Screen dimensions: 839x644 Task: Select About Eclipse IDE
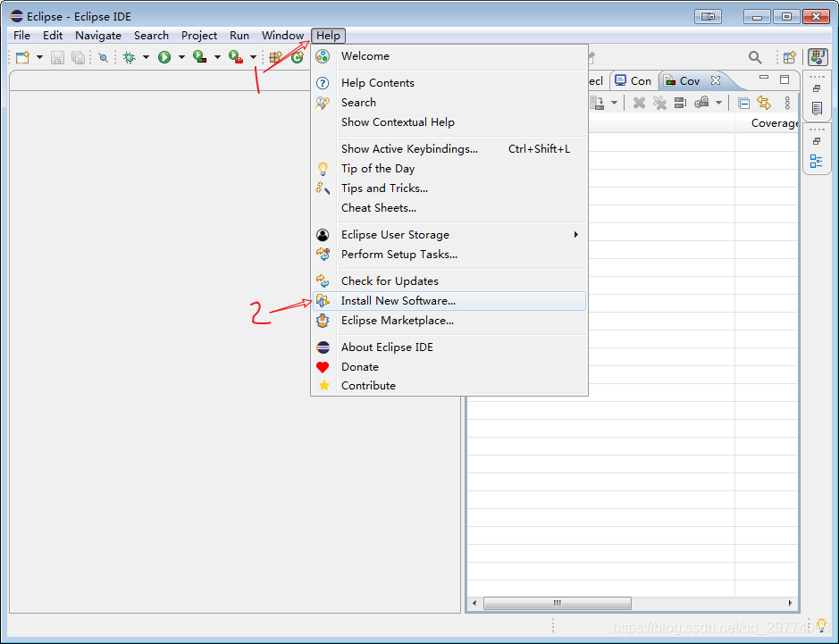pos(449,347)
